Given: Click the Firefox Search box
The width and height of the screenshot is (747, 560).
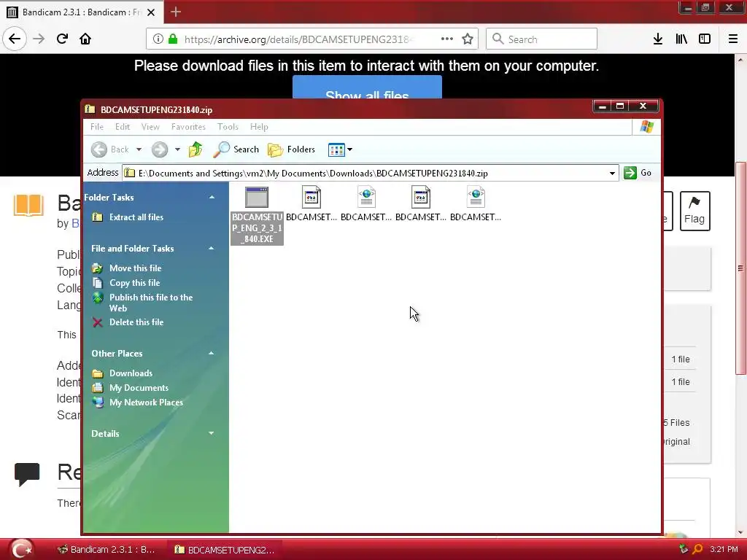Looking at the screenshot, I should point(542,39).
